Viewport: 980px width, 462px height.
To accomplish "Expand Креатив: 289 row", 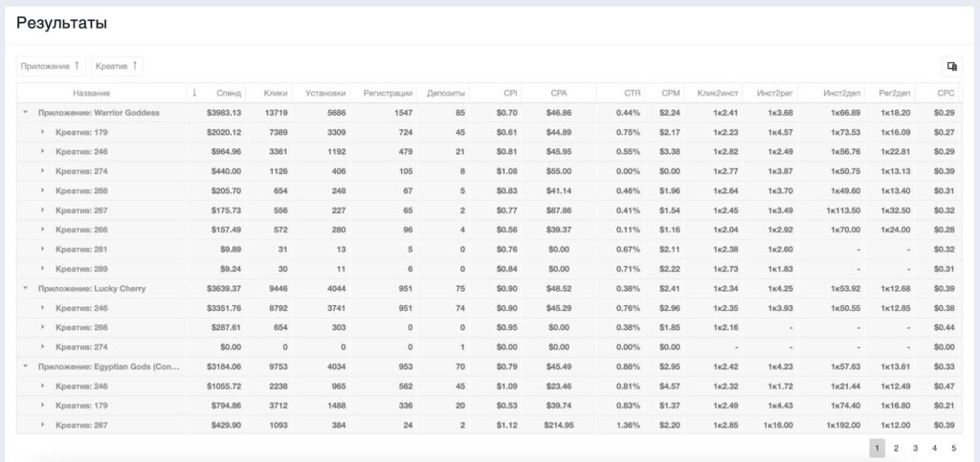I will (x=42, y=269).
